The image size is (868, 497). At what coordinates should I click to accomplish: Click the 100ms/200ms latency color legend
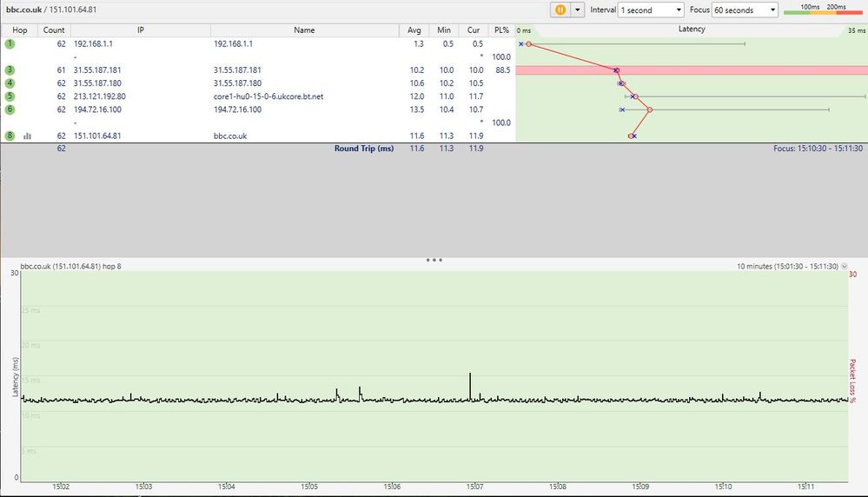pyautogui.click(x=823, y=10)
